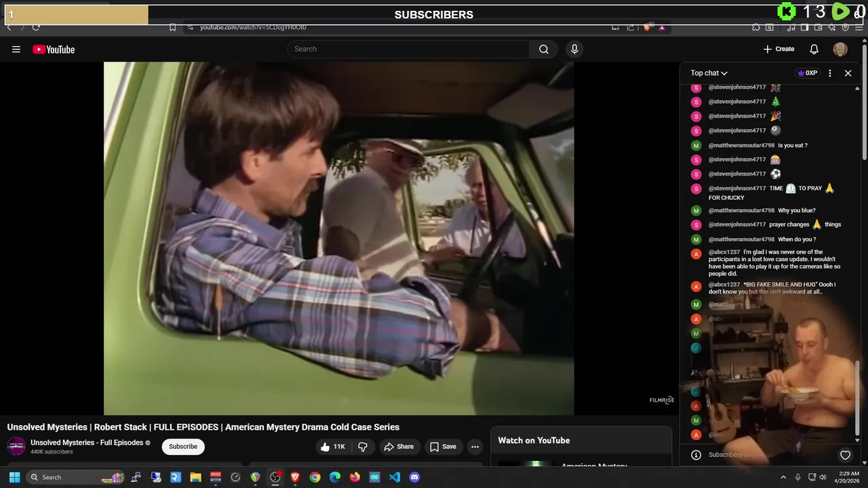
Task: Open more actions under the video
Action: [475, 447]
